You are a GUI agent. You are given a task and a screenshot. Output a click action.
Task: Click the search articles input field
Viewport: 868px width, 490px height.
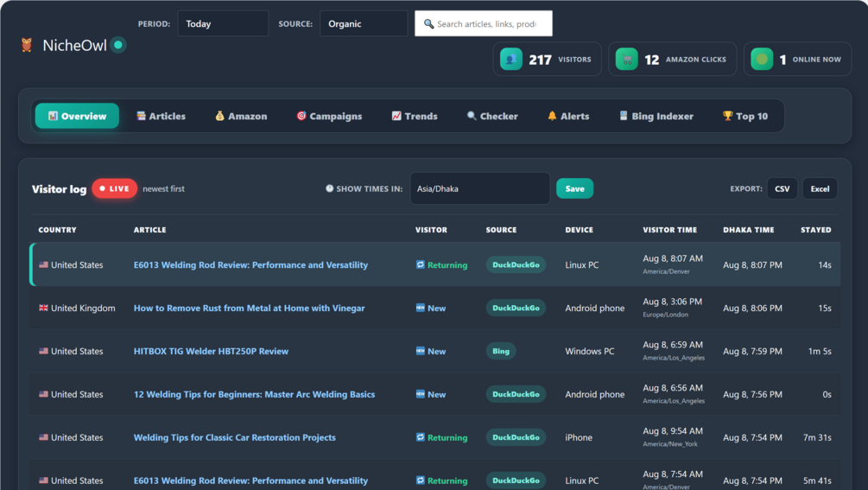tap(484, 24)
